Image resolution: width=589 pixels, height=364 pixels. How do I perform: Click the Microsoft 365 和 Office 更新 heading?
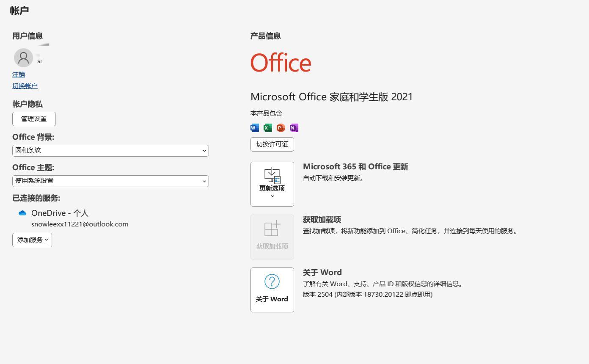coord(355,167)
